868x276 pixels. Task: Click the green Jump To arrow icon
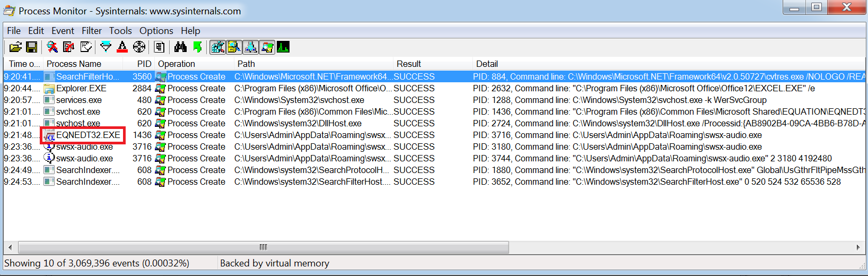coord(197,47)
